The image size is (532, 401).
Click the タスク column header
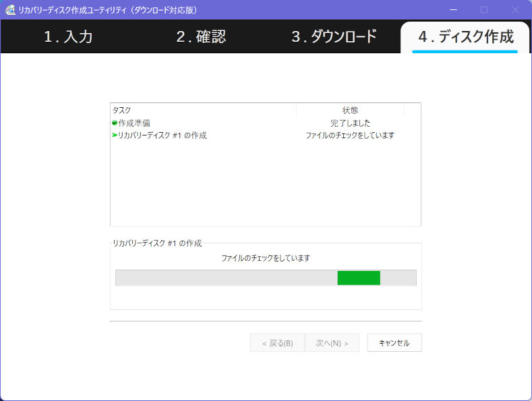click(x=204, y=110)
